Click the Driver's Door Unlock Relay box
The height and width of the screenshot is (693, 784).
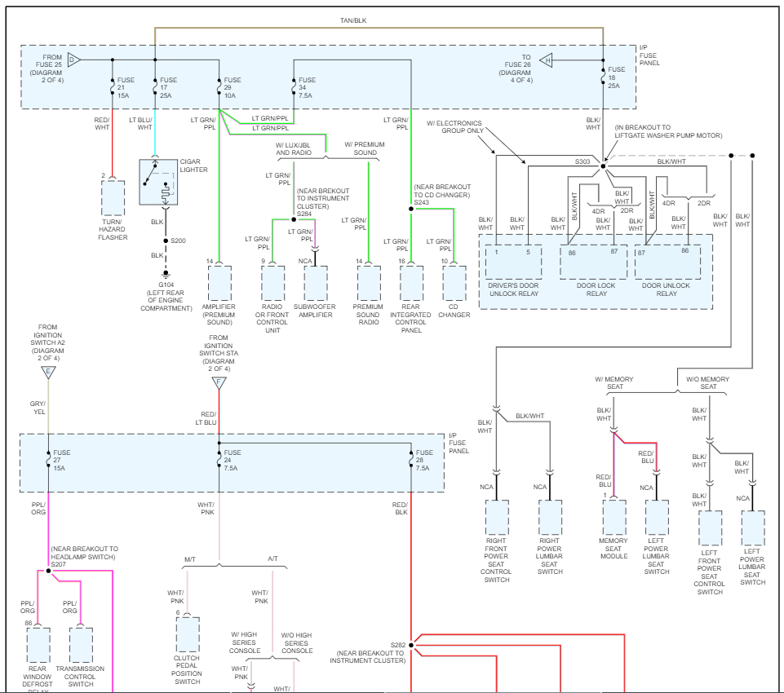click(x=513, y=262)
